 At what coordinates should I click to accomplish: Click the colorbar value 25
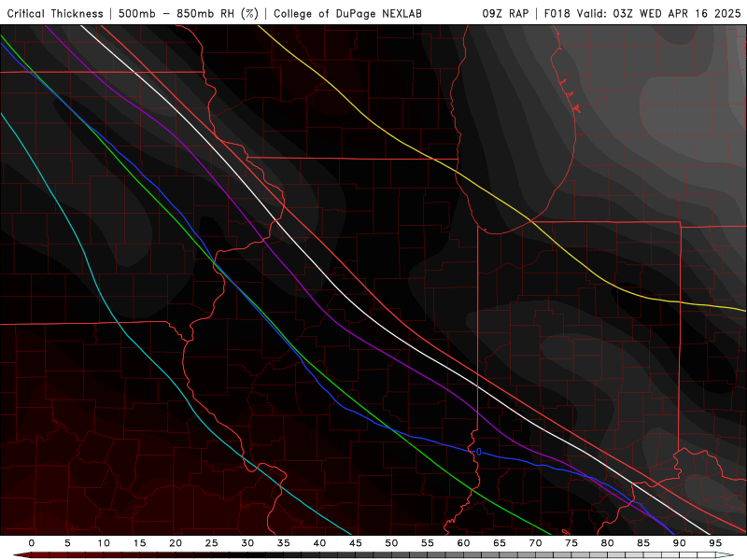[x=212, y=543]
